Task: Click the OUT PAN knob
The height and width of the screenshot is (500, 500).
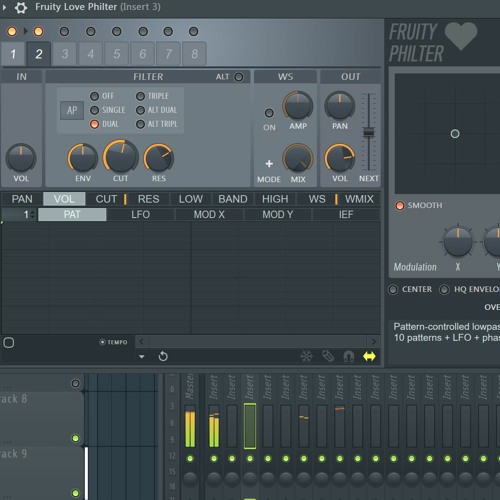Action: pos(340,105)
